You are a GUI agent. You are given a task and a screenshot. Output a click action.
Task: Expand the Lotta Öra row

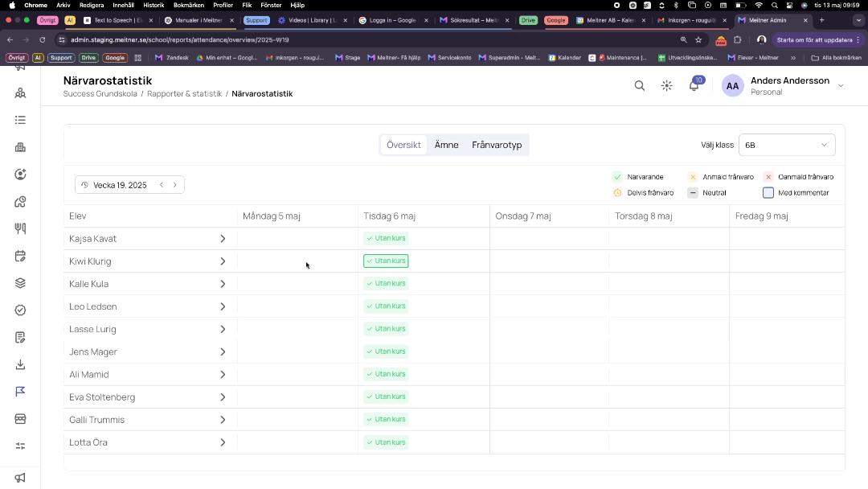click(223, 442)
